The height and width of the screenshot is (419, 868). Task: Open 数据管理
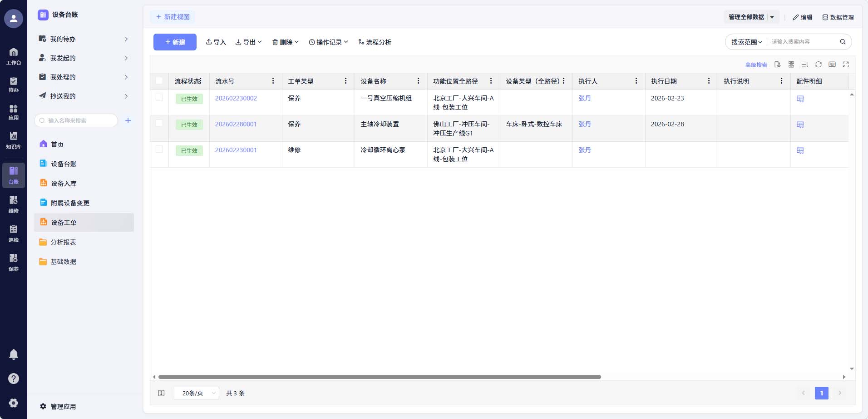pyautogui.click(x=838, y=17)
